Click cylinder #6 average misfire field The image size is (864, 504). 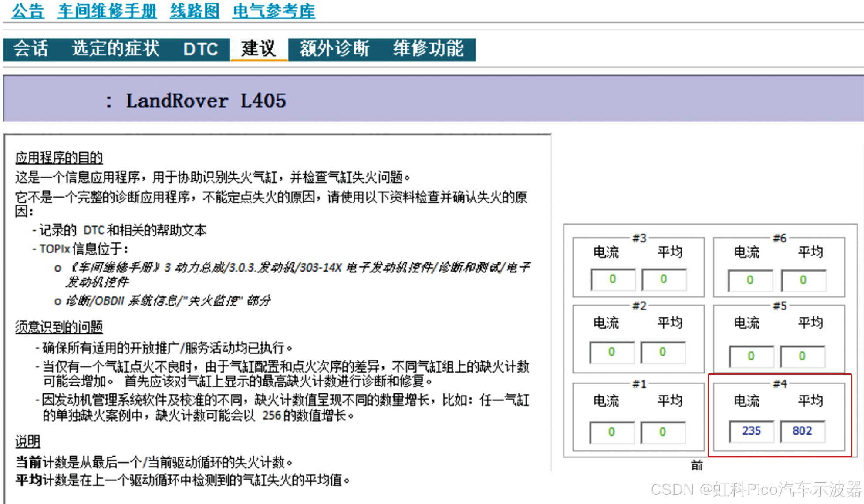[803, 280]
